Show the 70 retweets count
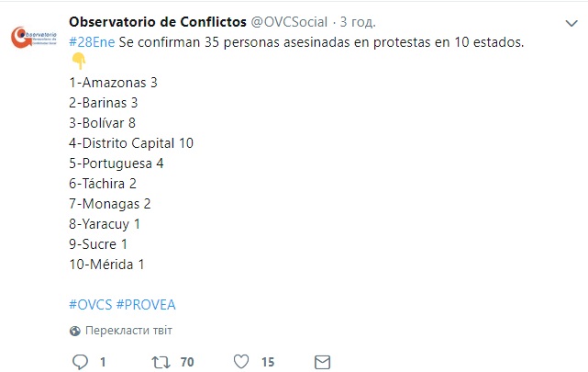Image resolution: width=588 pixels, height=372 pixels. [x=187, y=362]
